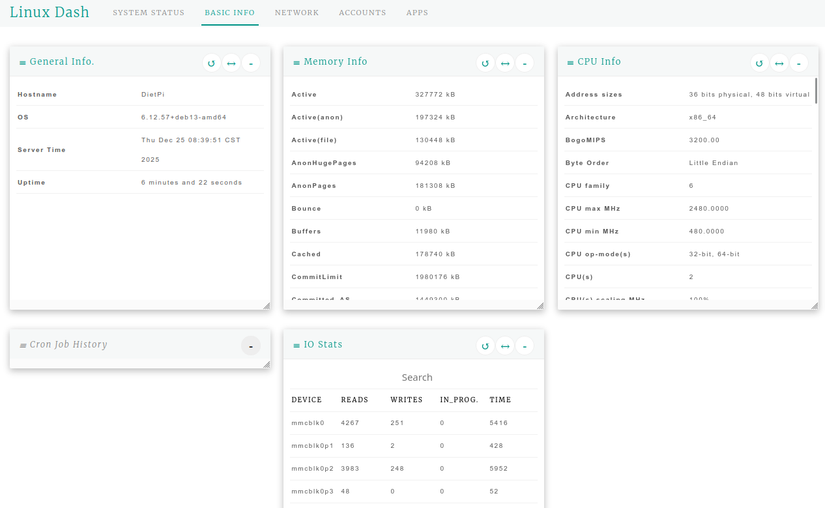Minimize the CPU Info panel
The image size is (825, 508).
click(x=799, y=63)
